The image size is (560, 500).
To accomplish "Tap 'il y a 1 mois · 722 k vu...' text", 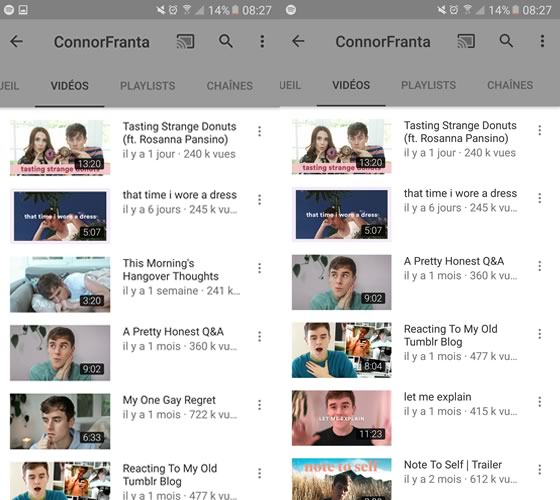I will [180, 415].
